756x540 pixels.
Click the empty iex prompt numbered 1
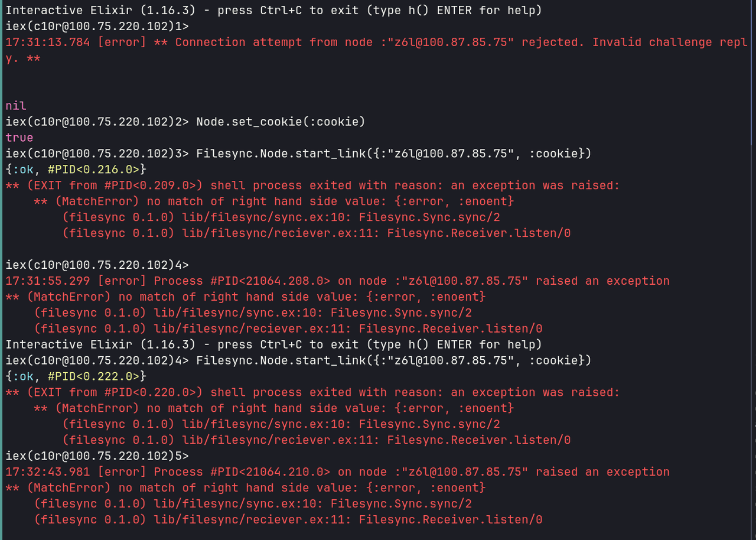[x=97, y=27]
